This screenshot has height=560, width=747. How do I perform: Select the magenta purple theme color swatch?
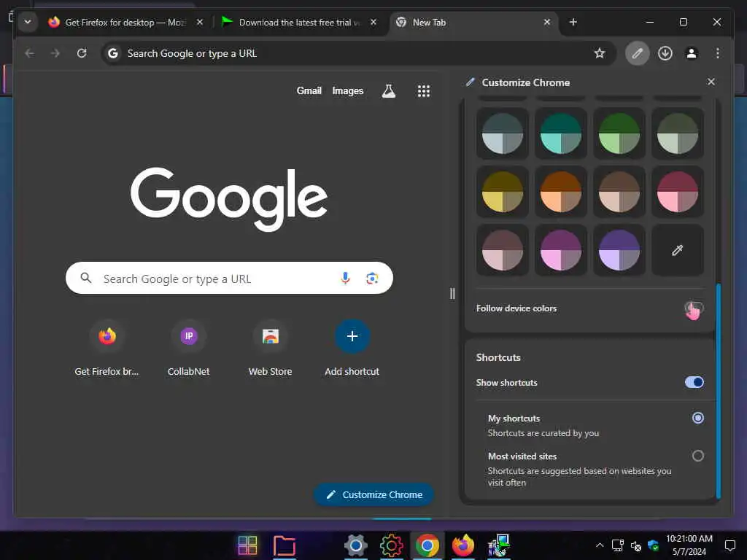[x=561, y=250]
